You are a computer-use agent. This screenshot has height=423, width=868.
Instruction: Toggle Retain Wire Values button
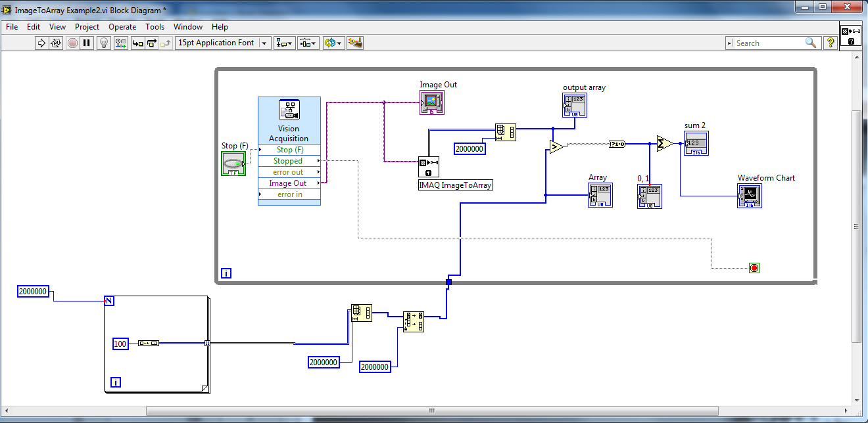[x=120, y=43]
